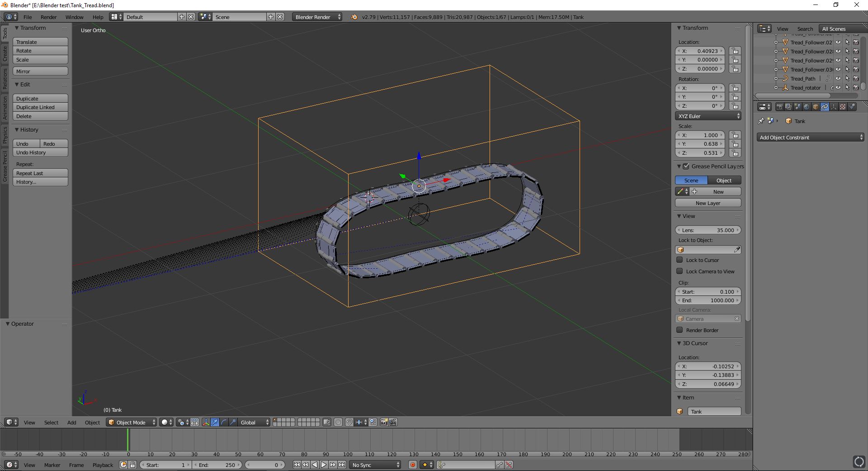This screenshot has height=471, width=868.
Task: Lock the Z scale channel
Action: coord(735,153)
